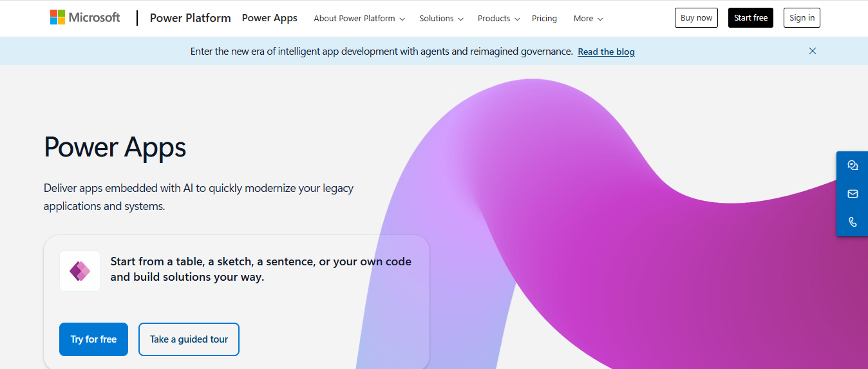Click the email envelope icon in side panel
This screenshot has height=369, width=868.
(853, 194)
